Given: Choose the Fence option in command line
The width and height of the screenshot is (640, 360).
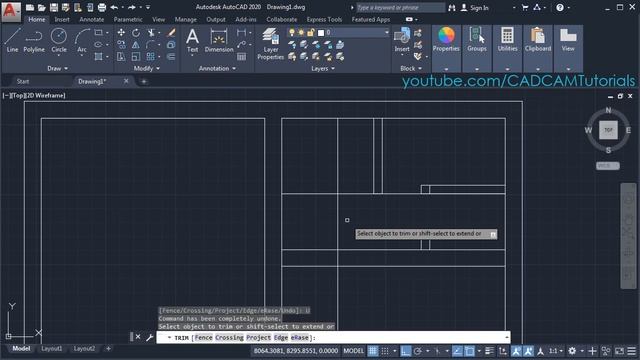Looking at the screenshot, I should [203, 338].
